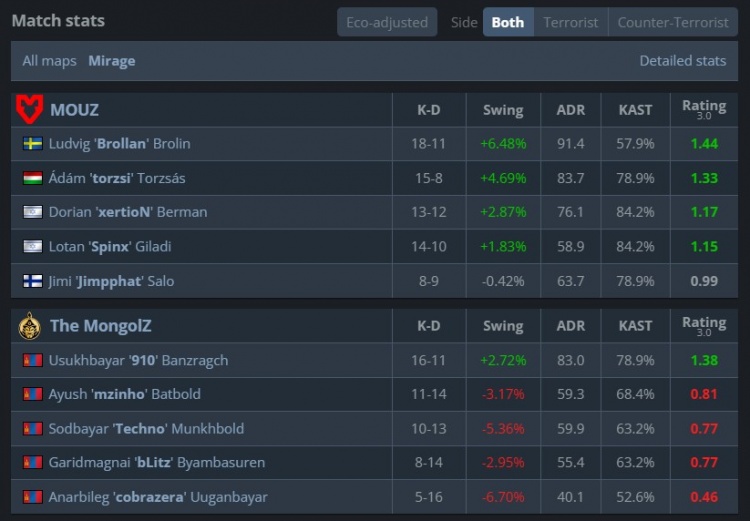Select the Both sides filter

(507, 22)
